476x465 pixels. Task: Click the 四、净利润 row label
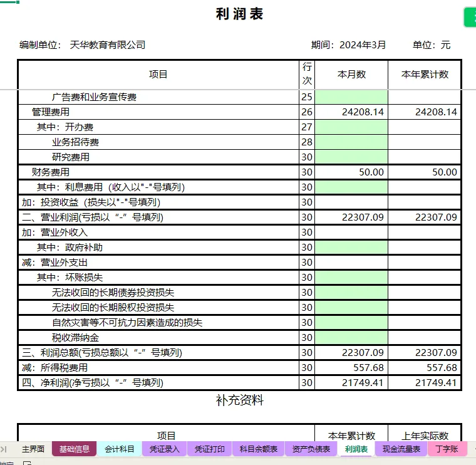(x=92, y=383)
